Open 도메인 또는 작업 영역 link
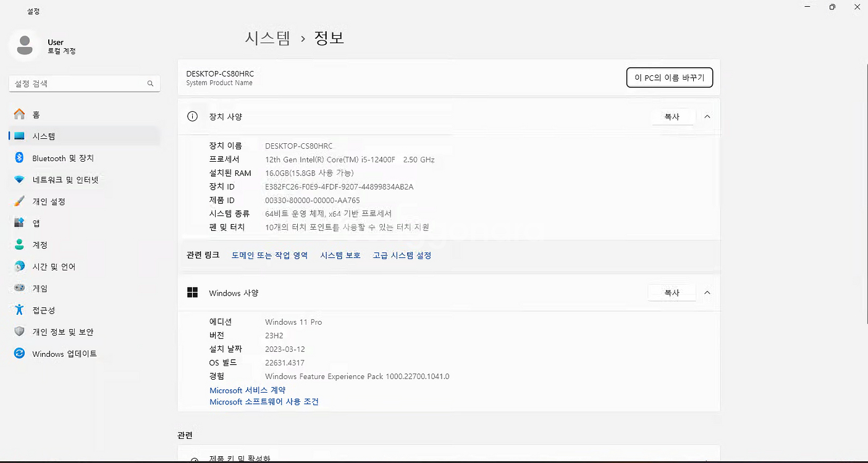 (x=269, y=255)
